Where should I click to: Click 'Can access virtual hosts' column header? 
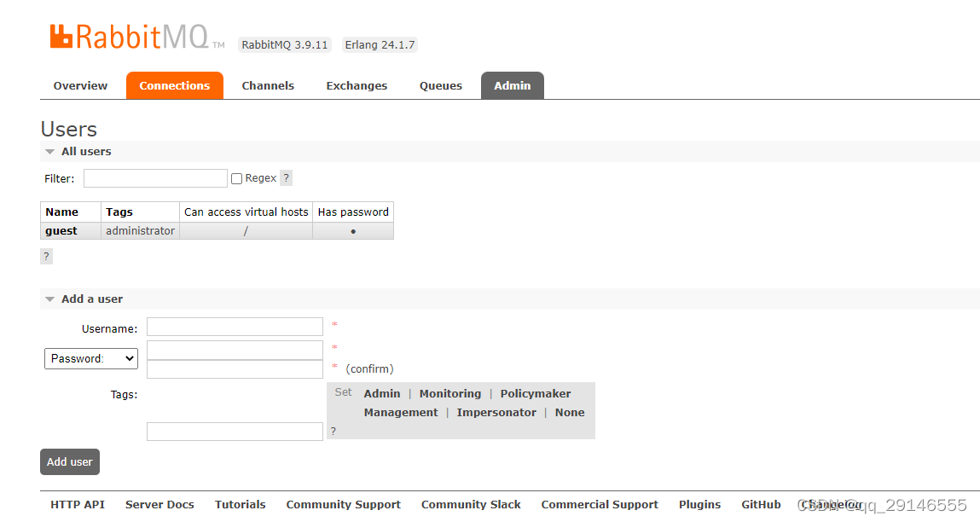pos(246,212)
